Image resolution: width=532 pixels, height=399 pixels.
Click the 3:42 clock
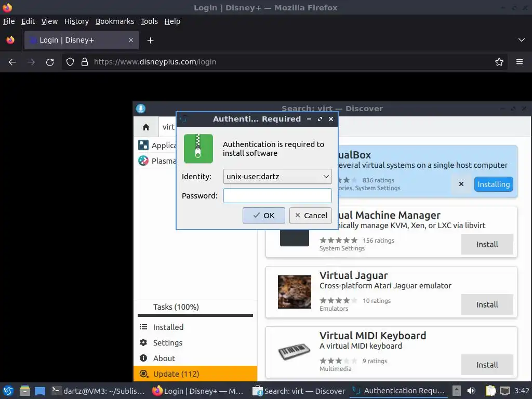pos(522,391)
